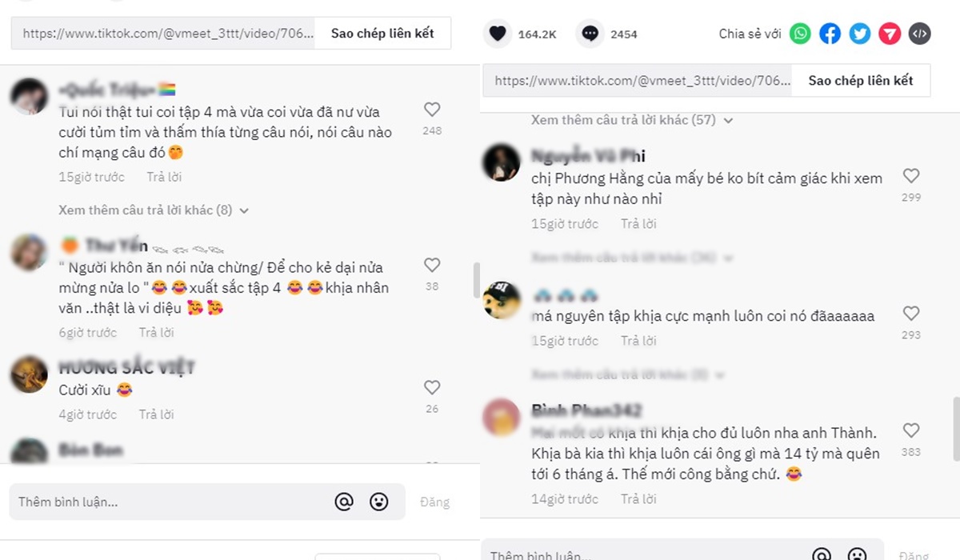Screen dimensions: 960x560
Task: Like the comment with 248 likes
Action: click(432, 110)
